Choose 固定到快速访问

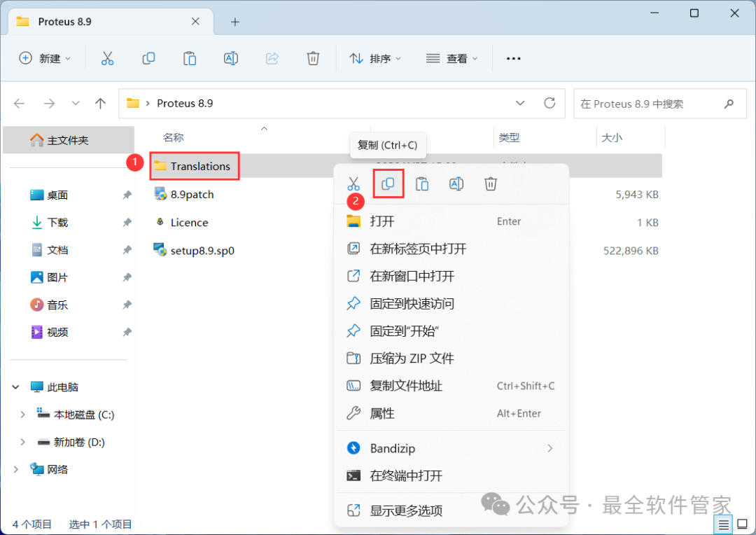451,304
